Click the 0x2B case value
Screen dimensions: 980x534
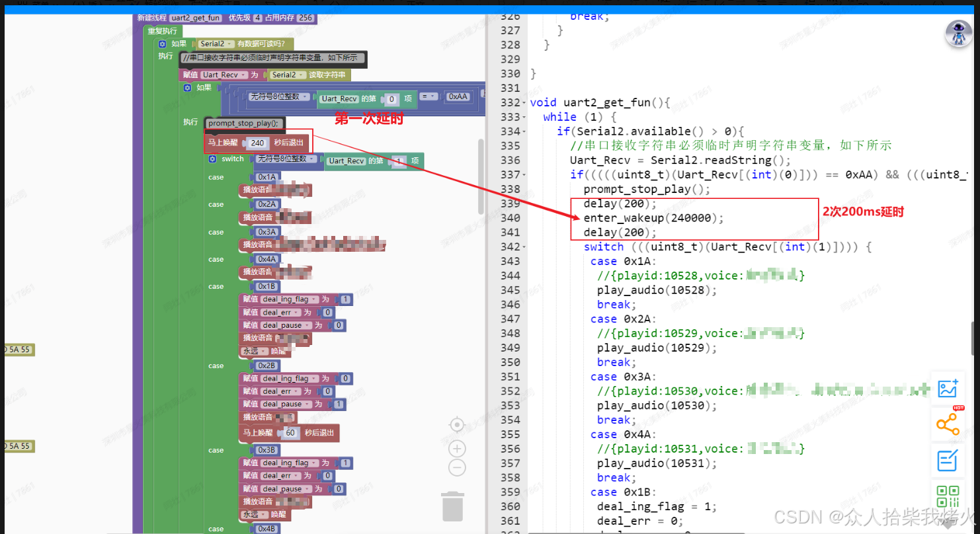pos(267,365)
